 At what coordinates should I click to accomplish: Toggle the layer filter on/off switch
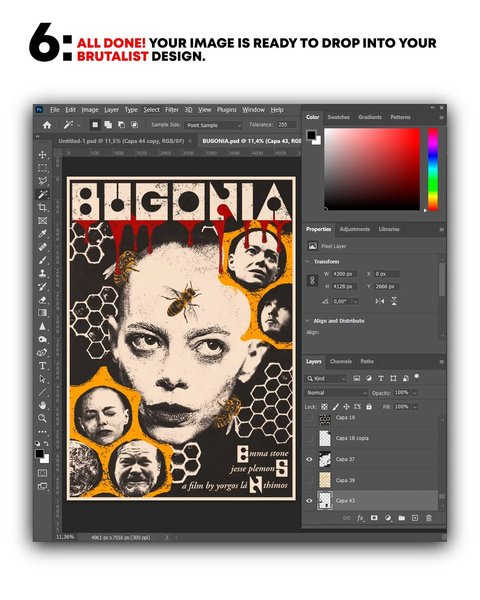[416, 377]
